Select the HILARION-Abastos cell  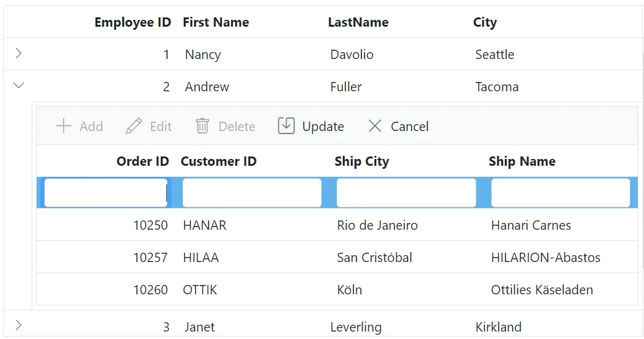point(546,258)
